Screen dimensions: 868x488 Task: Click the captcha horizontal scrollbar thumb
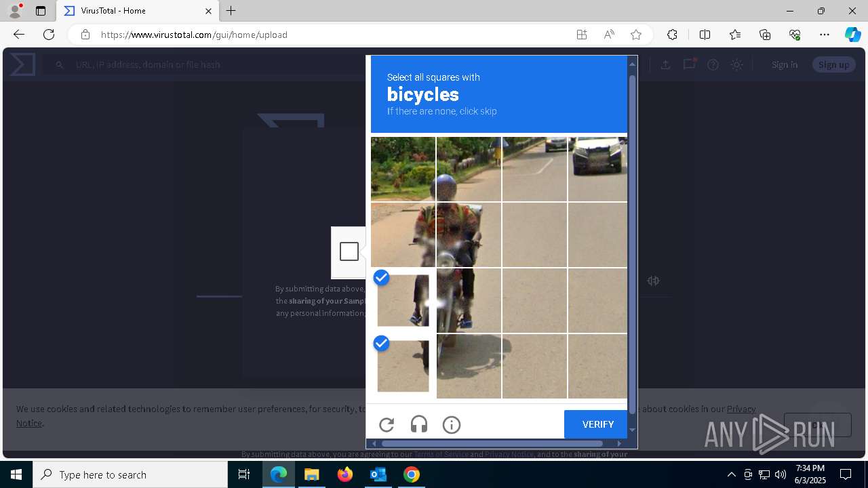pos(492,443)
